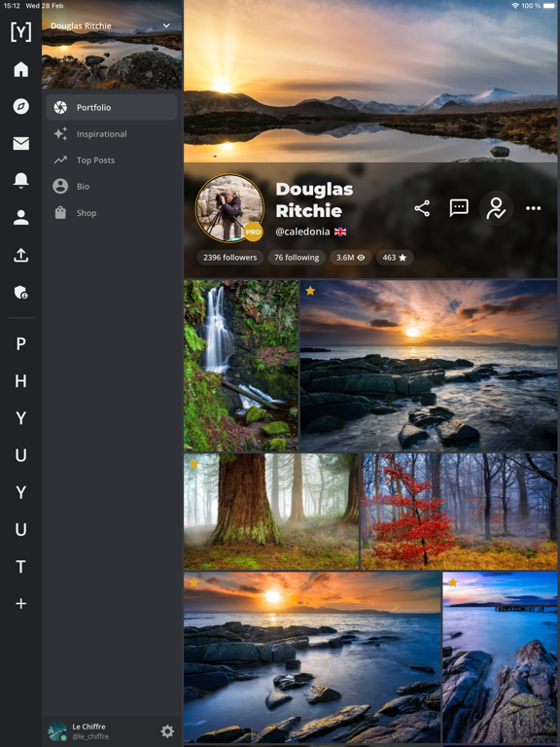Open the three-dot more options menu

[x=533, y=208]
